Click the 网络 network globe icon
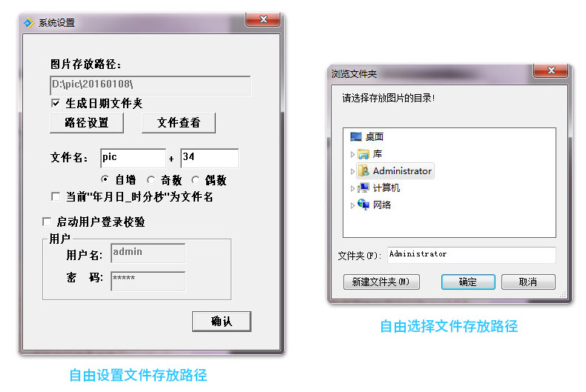The height and width of the screenshot is (392, 586). 363,205
